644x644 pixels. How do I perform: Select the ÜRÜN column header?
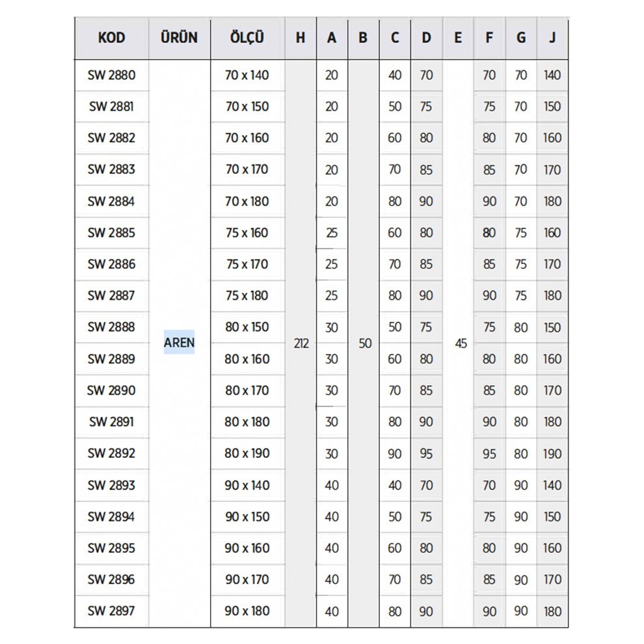pos(179,38)
